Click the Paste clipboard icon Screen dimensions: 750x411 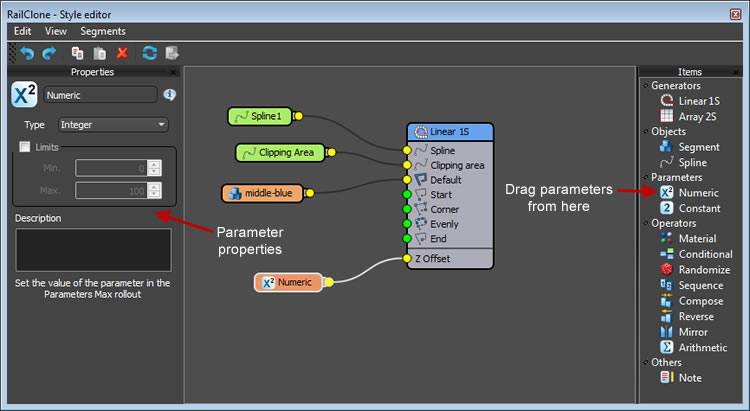[x=99, y=53]
